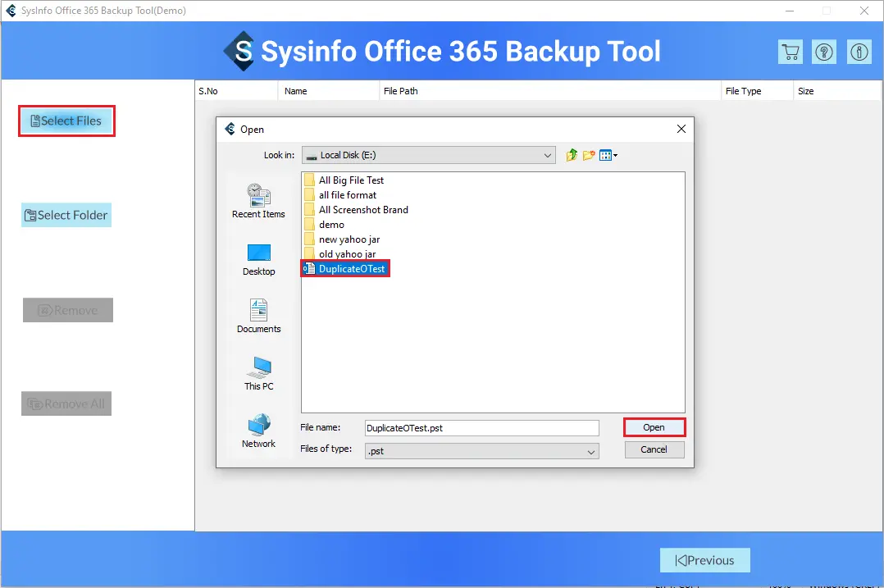The image size is (884, 588).
Task: Click the Name column header
Action: [x=329, y=91]
